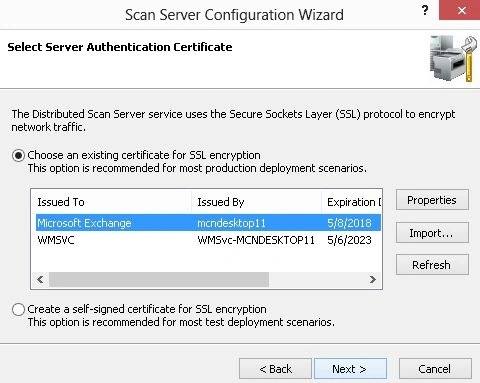Open certificate Properties
Screen dimensions: 480x383
pyautogui.click(x=432, y=200)
